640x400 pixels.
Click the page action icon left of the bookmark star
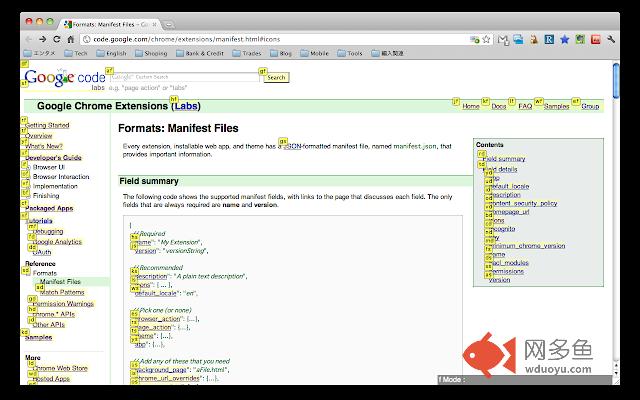point(474,40)
